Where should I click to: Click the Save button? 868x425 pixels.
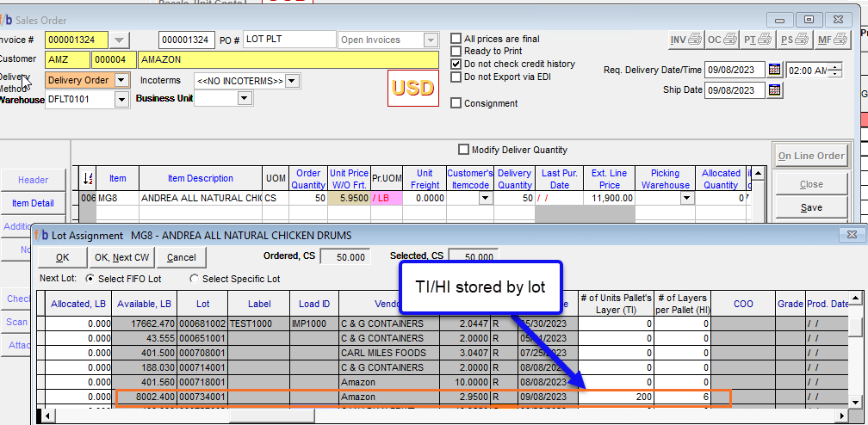click(811, 207)
